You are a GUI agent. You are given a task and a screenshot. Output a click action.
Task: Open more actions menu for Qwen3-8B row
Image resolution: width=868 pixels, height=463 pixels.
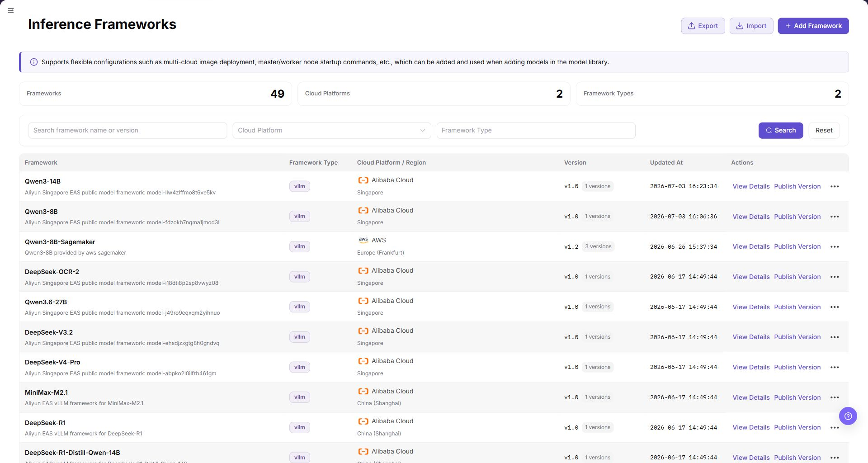pyautogui.click(x=835, y=217)
